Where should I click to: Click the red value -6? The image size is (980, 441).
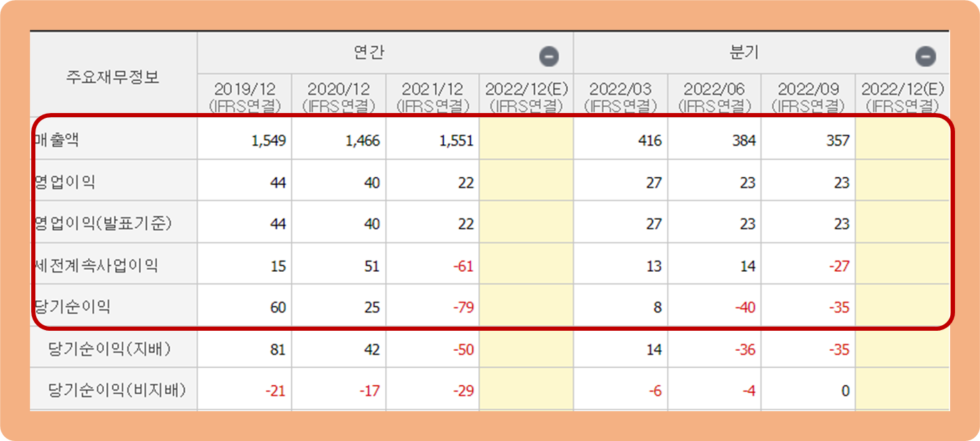(x=655, y=392)
